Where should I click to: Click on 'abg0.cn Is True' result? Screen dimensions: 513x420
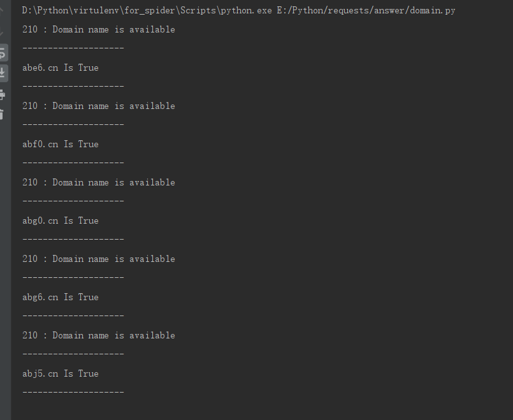(61, 221)
